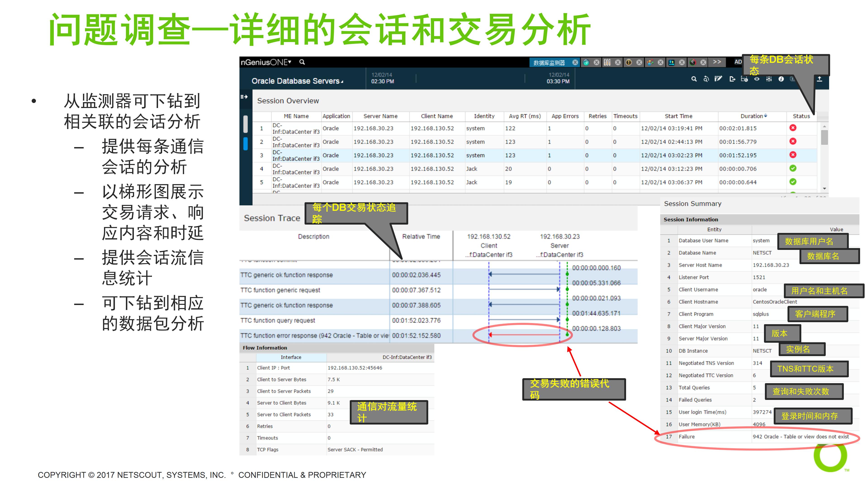Click the red error status of session row 1
Screen dimensions: 868x488
(x=793, y=128)
